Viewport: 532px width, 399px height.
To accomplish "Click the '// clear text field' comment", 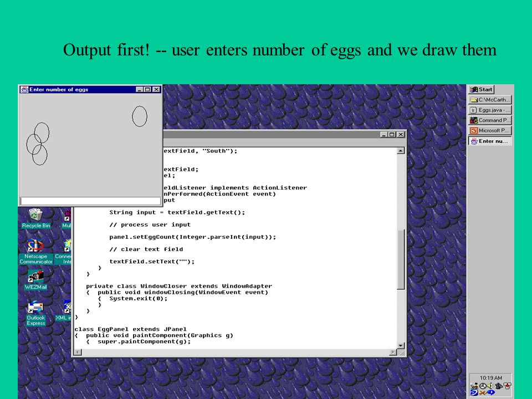I will (146, 249).
